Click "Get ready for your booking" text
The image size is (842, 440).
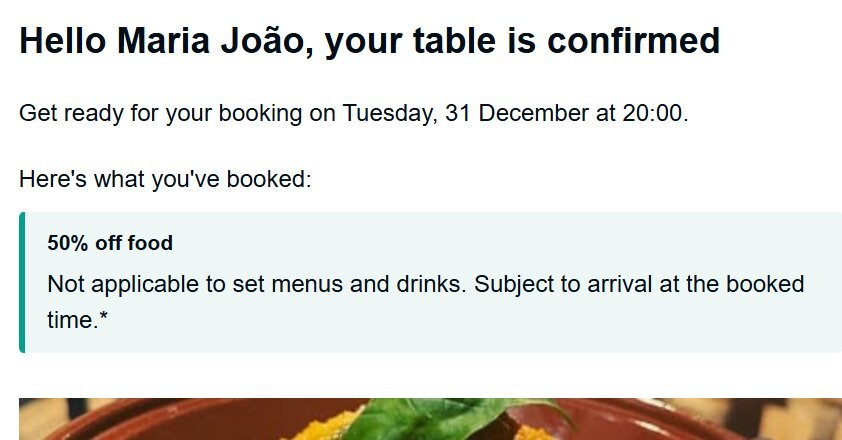pyautogui.click(x=160, y=113)
